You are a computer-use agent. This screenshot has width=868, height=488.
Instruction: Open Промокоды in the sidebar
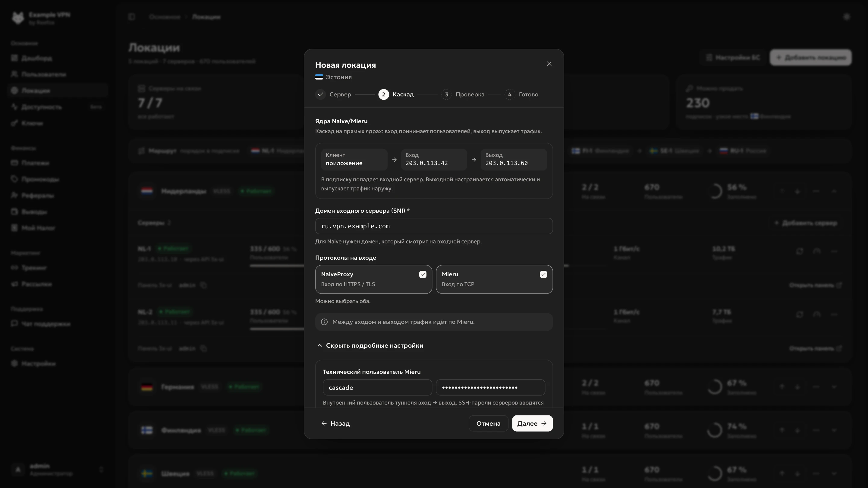(57, 179)
